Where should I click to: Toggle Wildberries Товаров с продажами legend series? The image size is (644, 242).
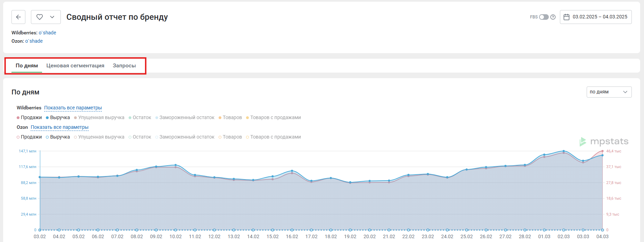tap(274, 117)
